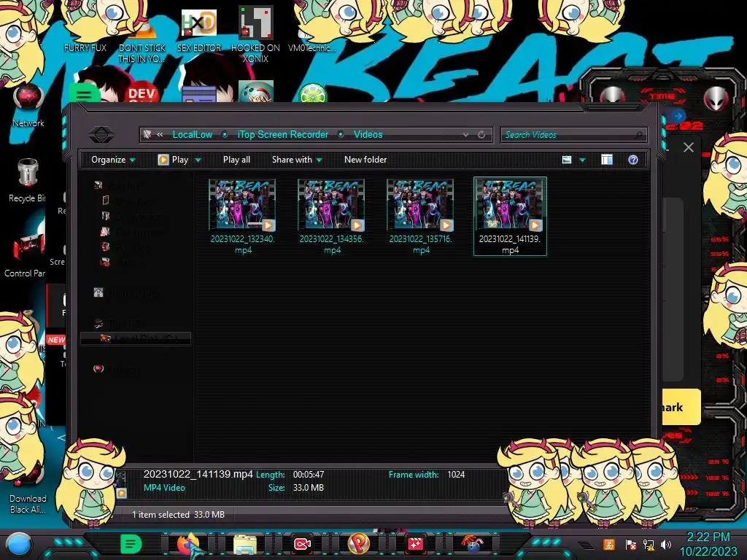The height and width of the screenshot is (560, 747).
Task: Show the preview pane
Action: point(606,160)
